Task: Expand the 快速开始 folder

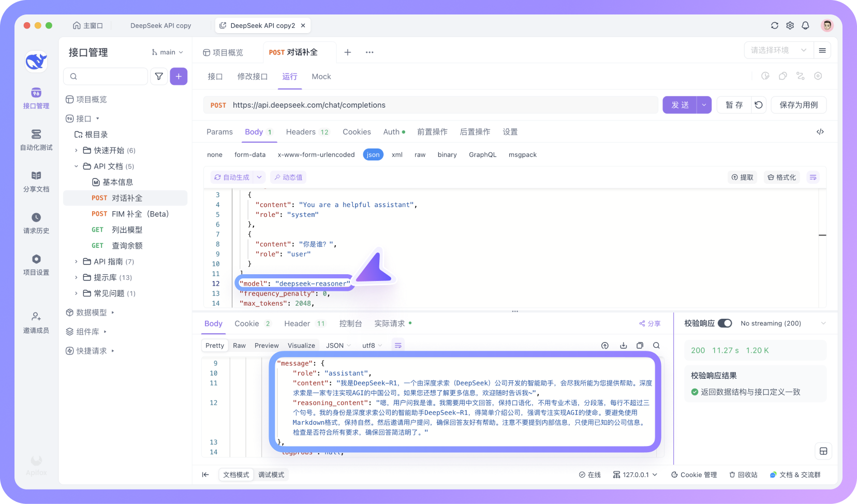Action: pyautogui.click(x=76, y=151)
